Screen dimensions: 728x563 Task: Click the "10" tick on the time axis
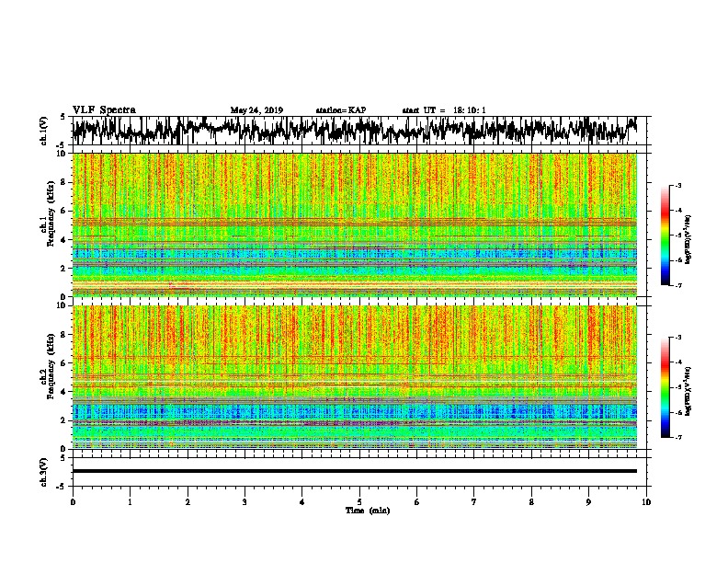(x=646, y=502)
